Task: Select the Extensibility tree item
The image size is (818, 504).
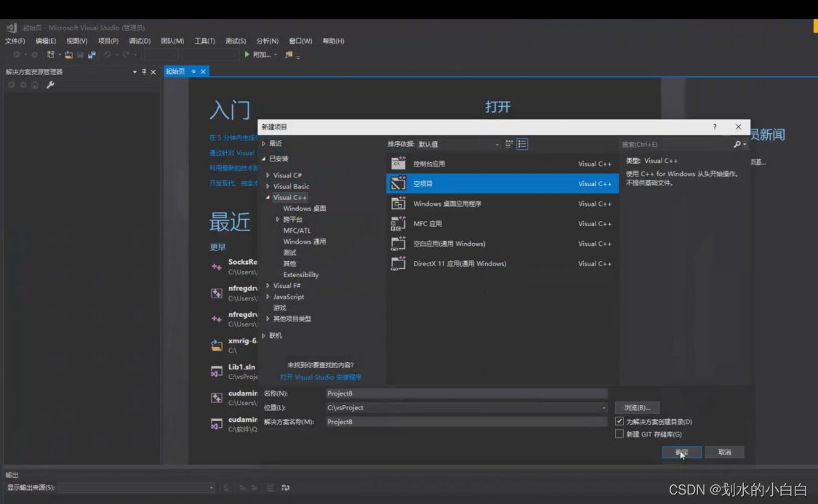Action: coord(301,274)
